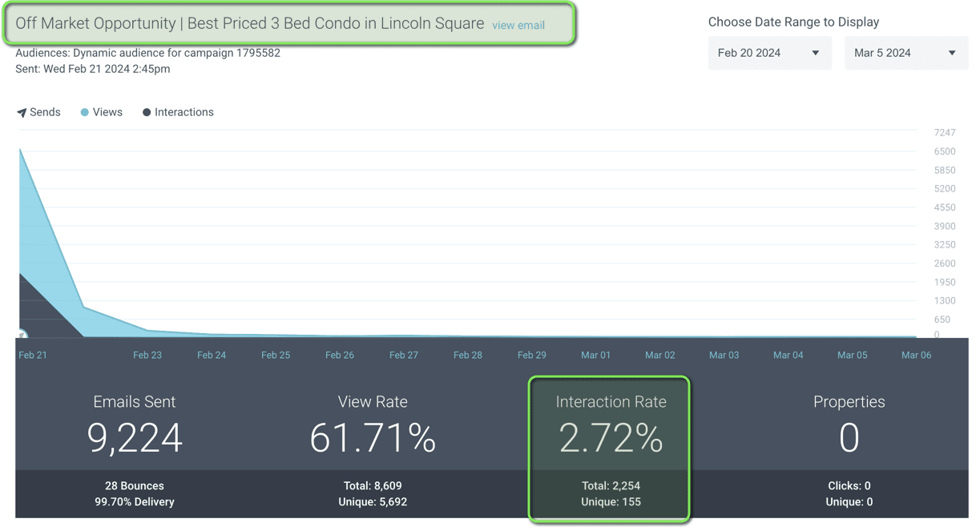The width and height of the screenshot is (980, 531).
Task: Click the Properties Clicks: 0 detail
Action: click(849, 486)
